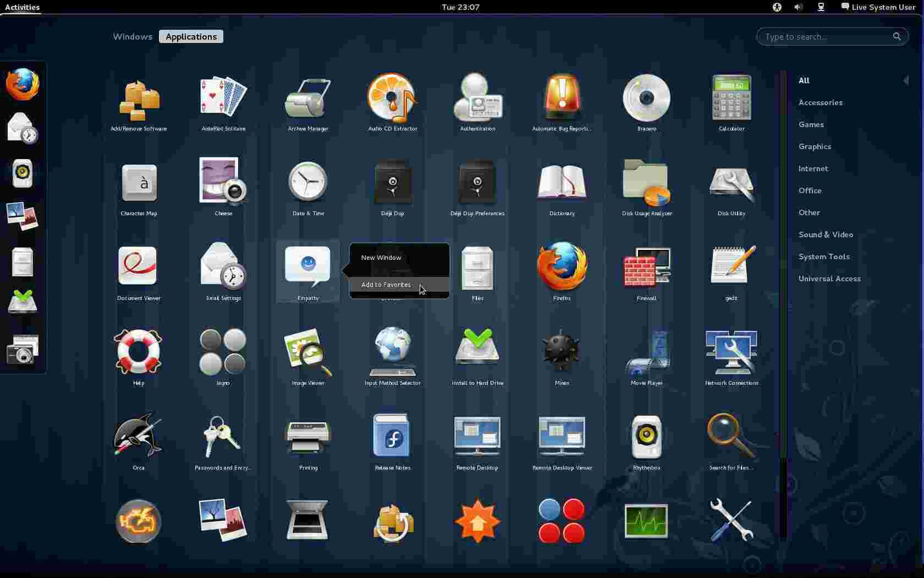Click Firefox icon in the favorites dock
This screenshot has width=924, height=578.
pyautogui.click(x=23, y=84)
